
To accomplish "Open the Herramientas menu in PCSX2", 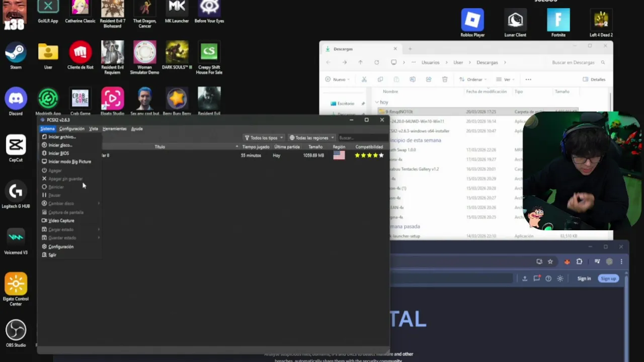I will tap(114, 129).
